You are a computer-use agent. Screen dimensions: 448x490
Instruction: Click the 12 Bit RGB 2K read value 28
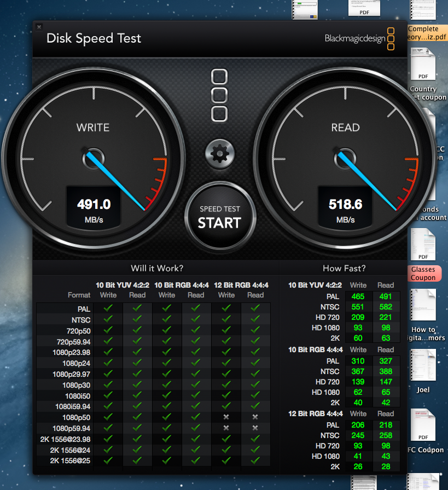pos(386,466)
